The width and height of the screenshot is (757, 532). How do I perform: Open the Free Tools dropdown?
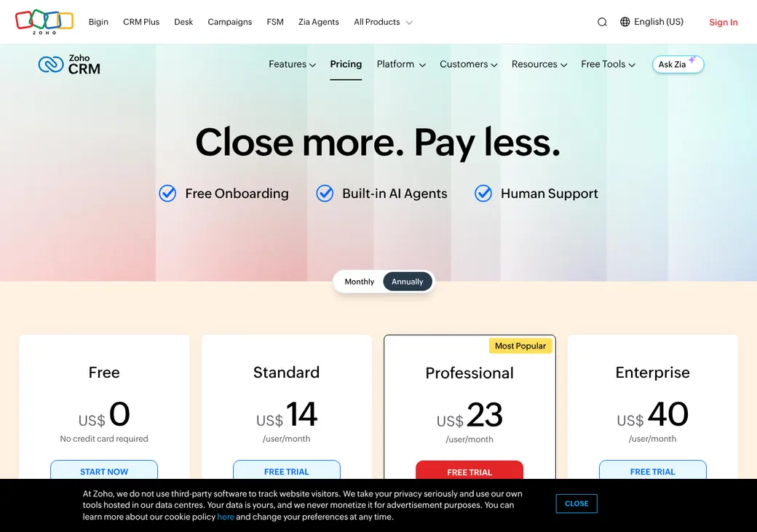click(608, 64)
